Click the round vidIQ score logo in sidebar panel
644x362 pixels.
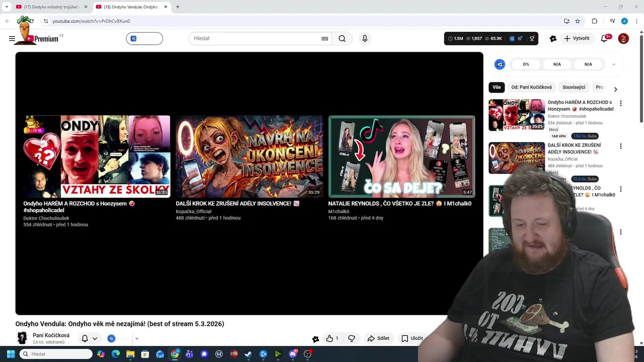pyautogui.click(x=500, y=64)
